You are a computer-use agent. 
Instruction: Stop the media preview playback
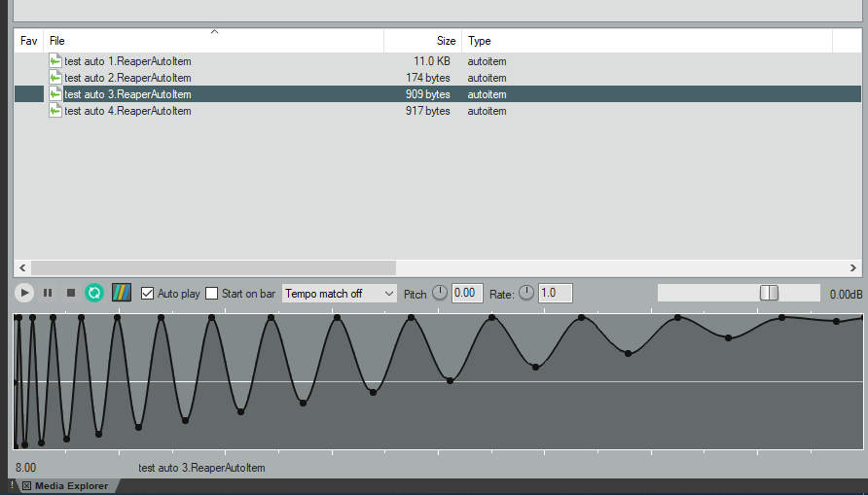tap(71, 293)
